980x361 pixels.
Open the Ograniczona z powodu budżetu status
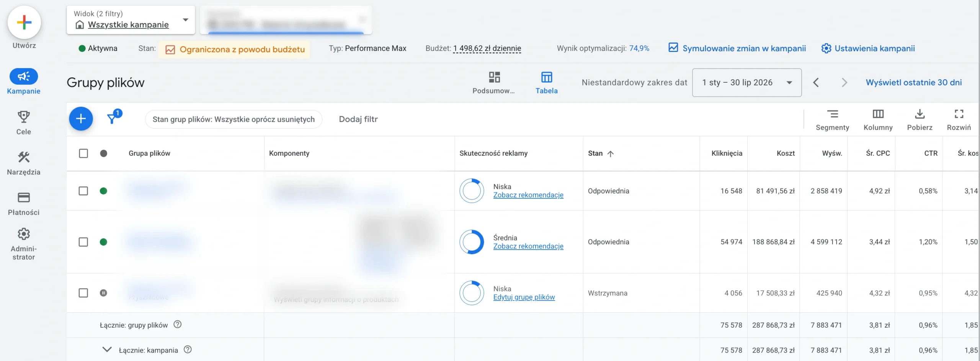coord(235,49)
